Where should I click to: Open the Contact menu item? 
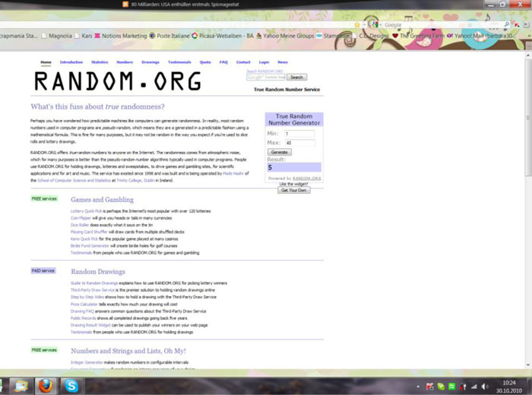pos(243,62)
